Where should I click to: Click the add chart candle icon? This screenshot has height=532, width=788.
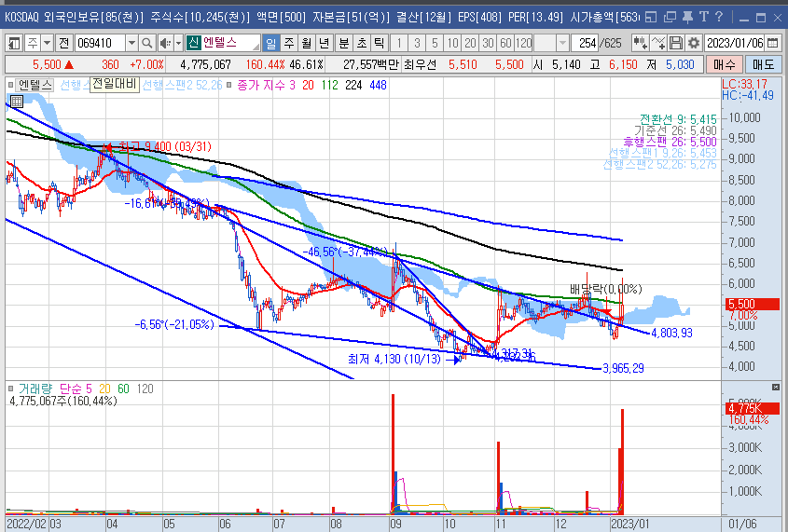640,43
